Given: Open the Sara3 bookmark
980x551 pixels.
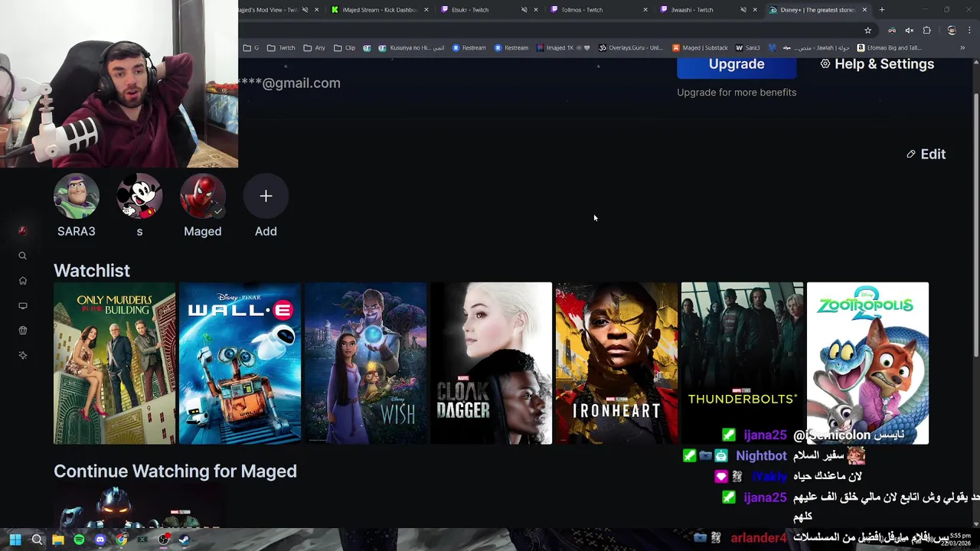Looking at the screenshot, I should pyautogui.click(x=747, y=47).
